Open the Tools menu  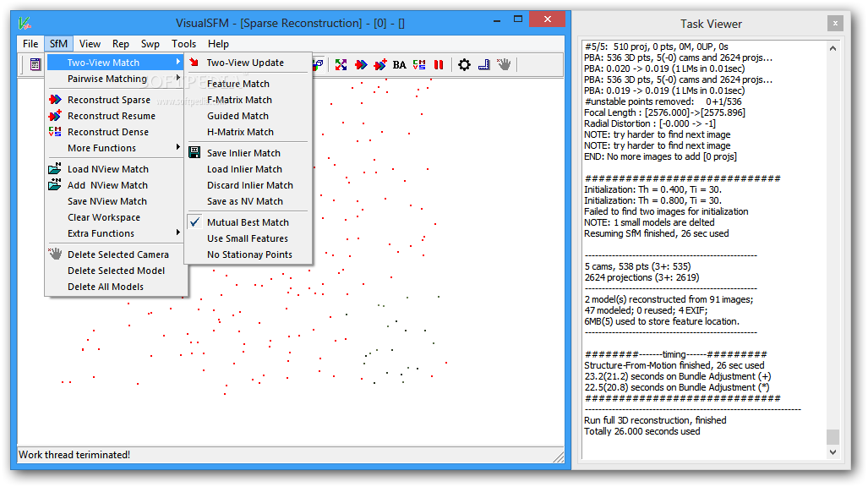183,44
